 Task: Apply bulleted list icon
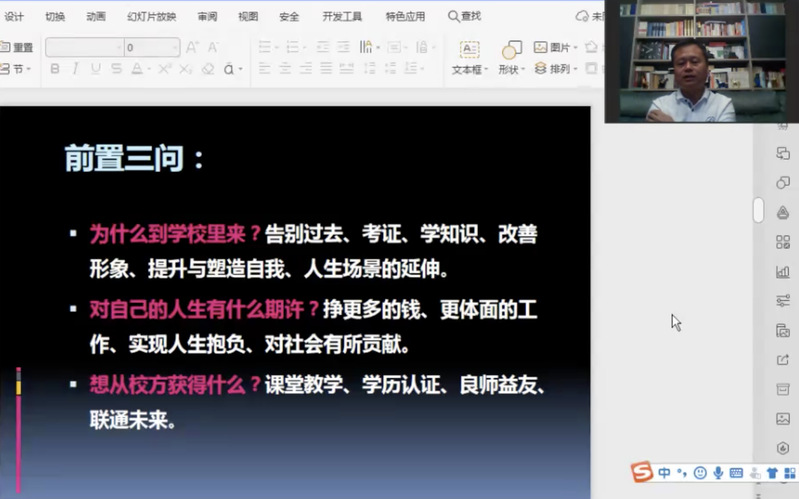(264, 47)
